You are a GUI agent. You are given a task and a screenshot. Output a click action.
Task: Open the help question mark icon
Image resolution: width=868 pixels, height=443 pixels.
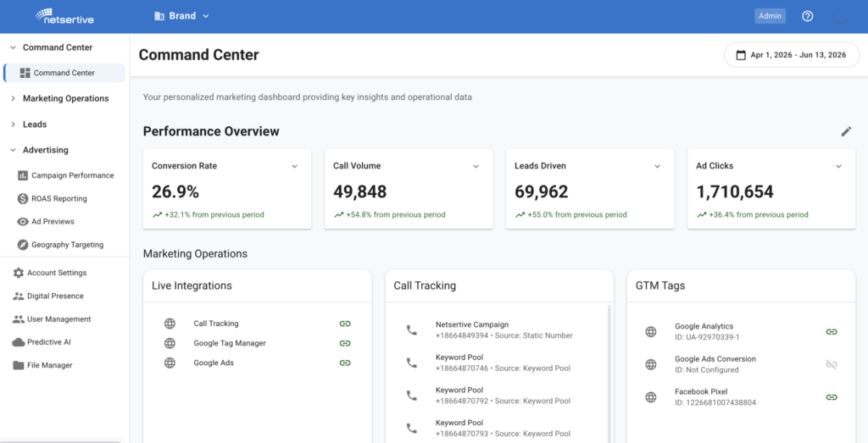(x=807, y=16)
